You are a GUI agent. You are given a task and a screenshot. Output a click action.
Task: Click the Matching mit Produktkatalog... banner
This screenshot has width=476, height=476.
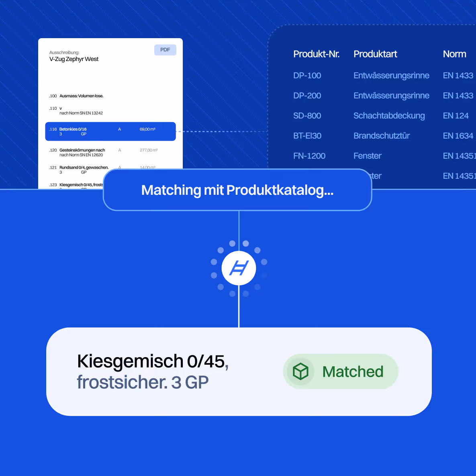coord(237,190)
